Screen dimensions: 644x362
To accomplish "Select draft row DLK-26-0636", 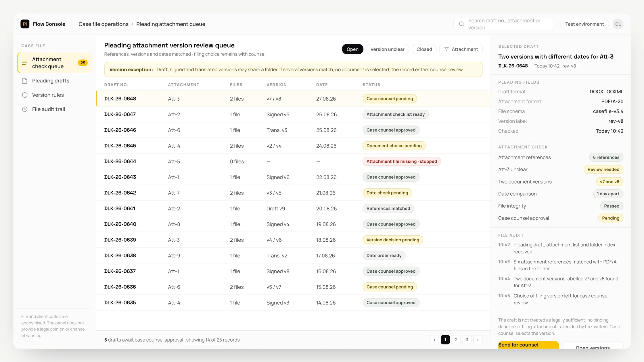I will pos(293,287).
